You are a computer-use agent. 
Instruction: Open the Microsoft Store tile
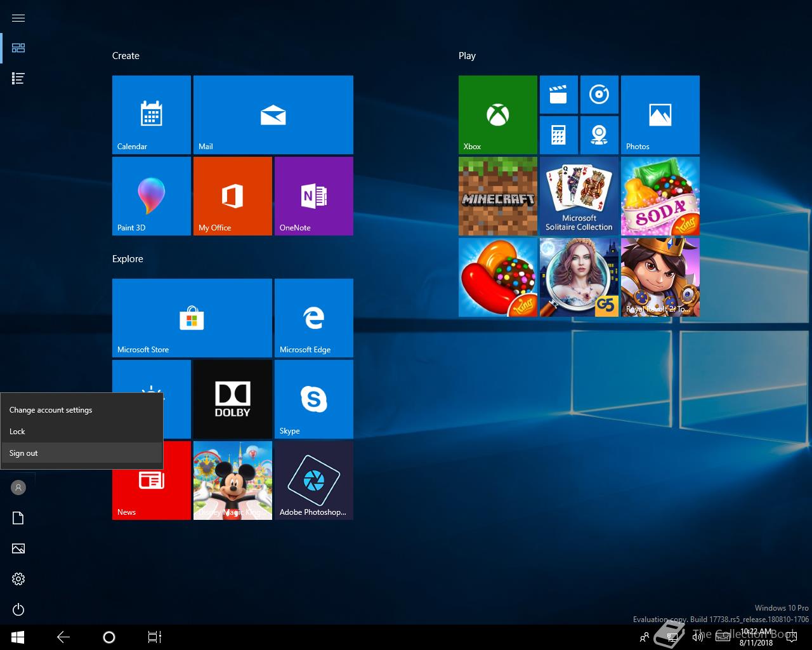192,318
